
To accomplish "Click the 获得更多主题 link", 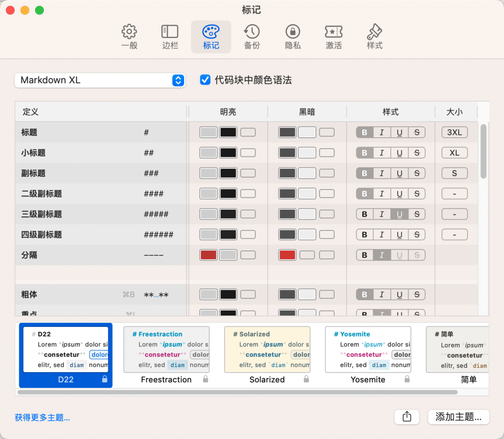I will click(42, 417).
